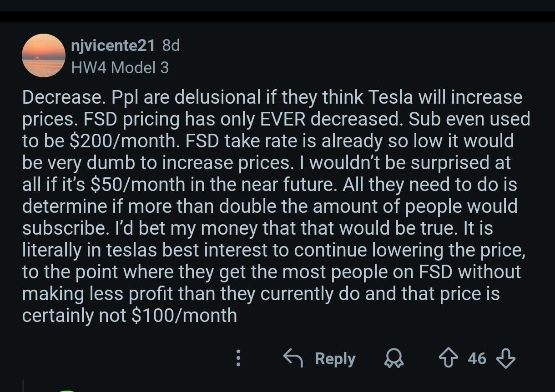Click the reply arrow icon
This screenshot has width=555, height=392.
tap(293, 359)
